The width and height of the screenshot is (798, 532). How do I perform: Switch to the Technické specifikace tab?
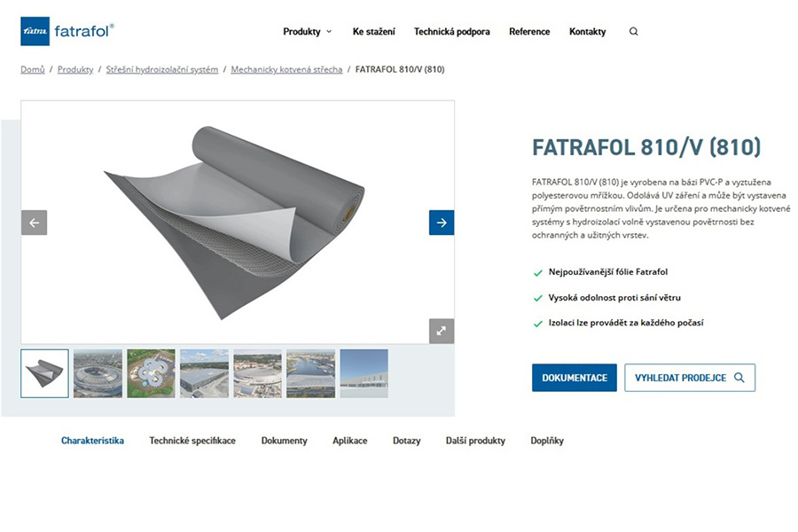(192, 441)
